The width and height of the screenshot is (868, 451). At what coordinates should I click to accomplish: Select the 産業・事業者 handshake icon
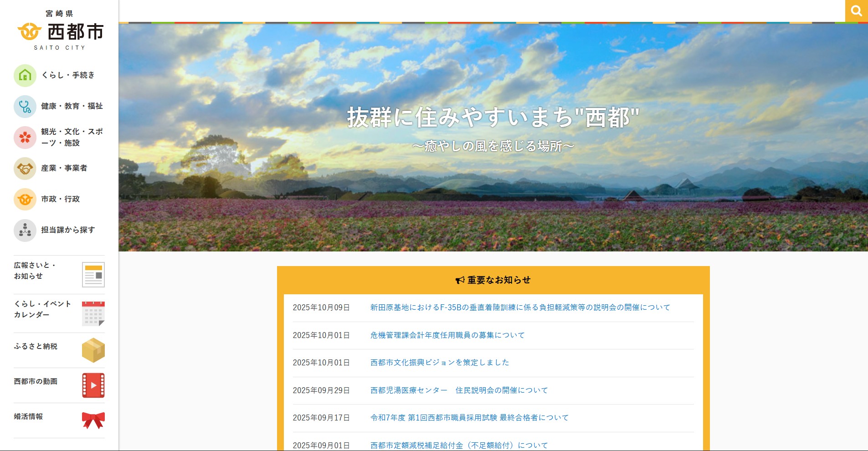coord(25,169)
